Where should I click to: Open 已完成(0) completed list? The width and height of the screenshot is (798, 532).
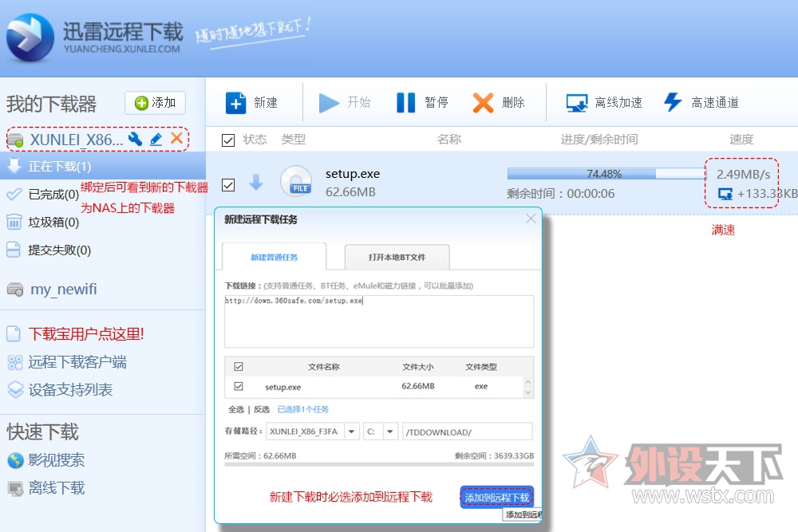pos(53,195)
